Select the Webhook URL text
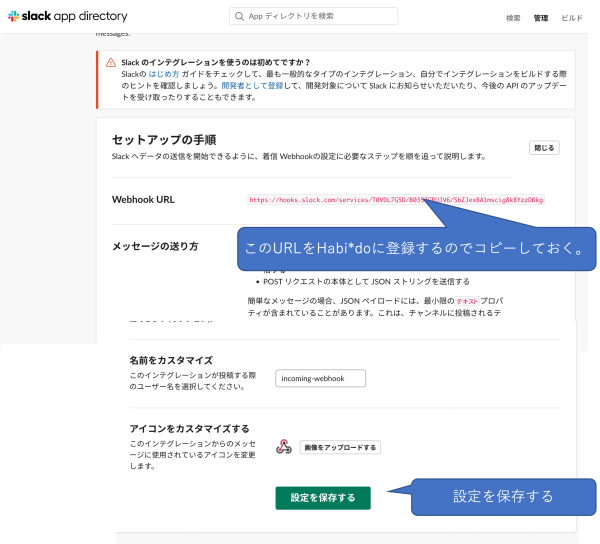Screen dimensions: 600x544 pyautogui.click(x=396, y=200)
